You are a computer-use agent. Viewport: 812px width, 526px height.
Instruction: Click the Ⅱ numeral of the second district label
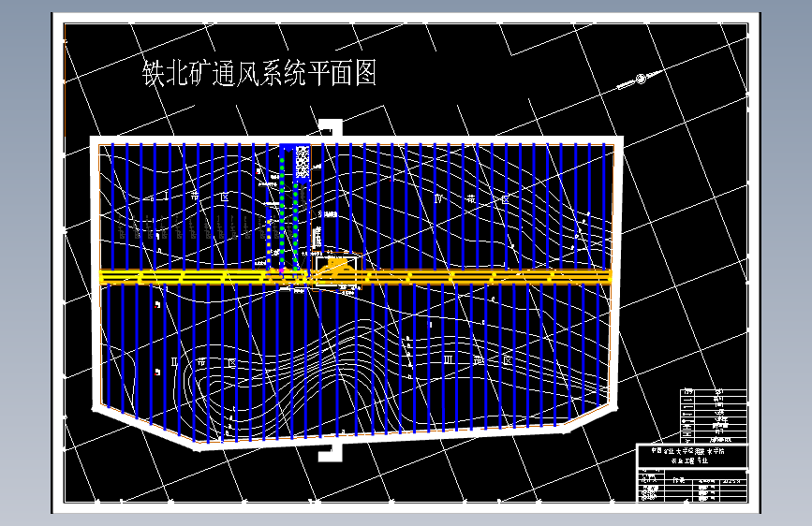tap(174, 361)
